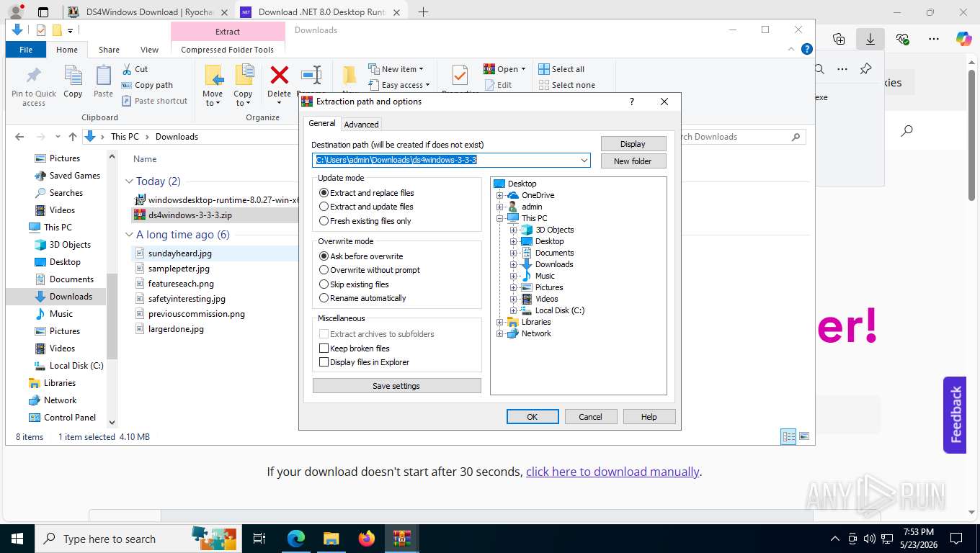Open Compressed Folder Tools tab
The width and height of the screenshot is (980, 553).
coord(228,50)
